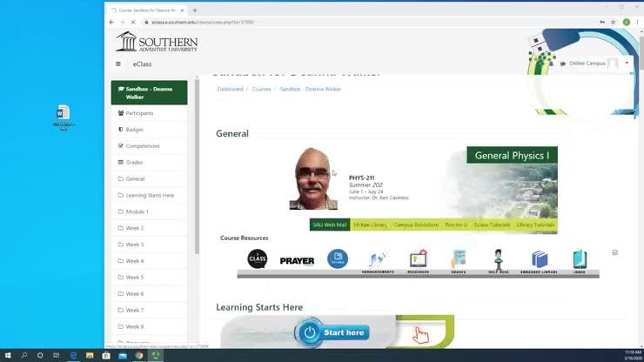Expand the user menu dropdown arrow
Screen dimensions: 644x362
(627, 64)
